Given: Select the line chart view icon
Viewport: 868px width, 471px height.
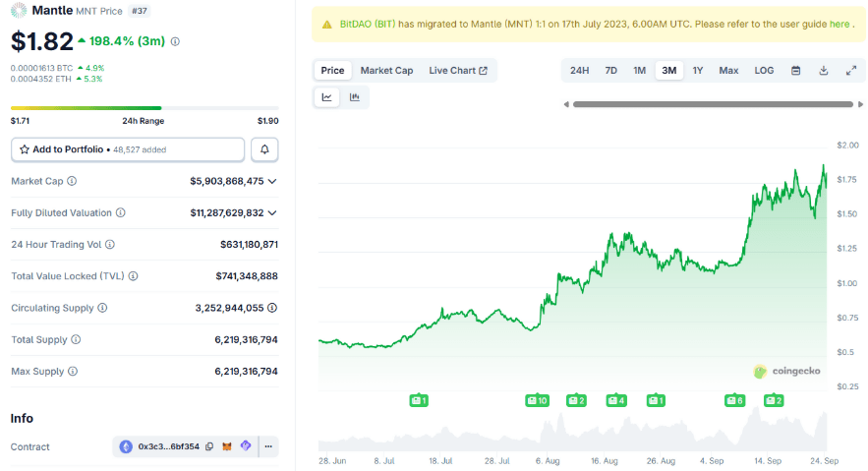Looking at the screenshot, I should (x=327, y=97).
